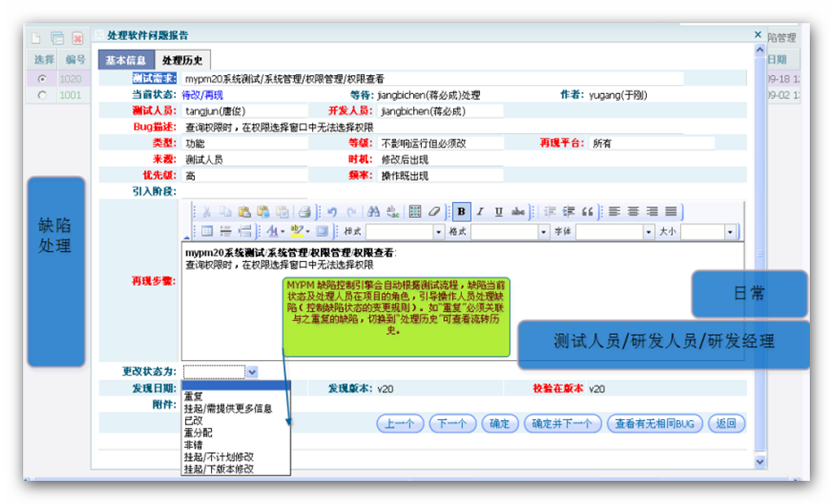Switch to the 基本信息 tab
The image size is (833, 504).
click(x=126, y=60)
